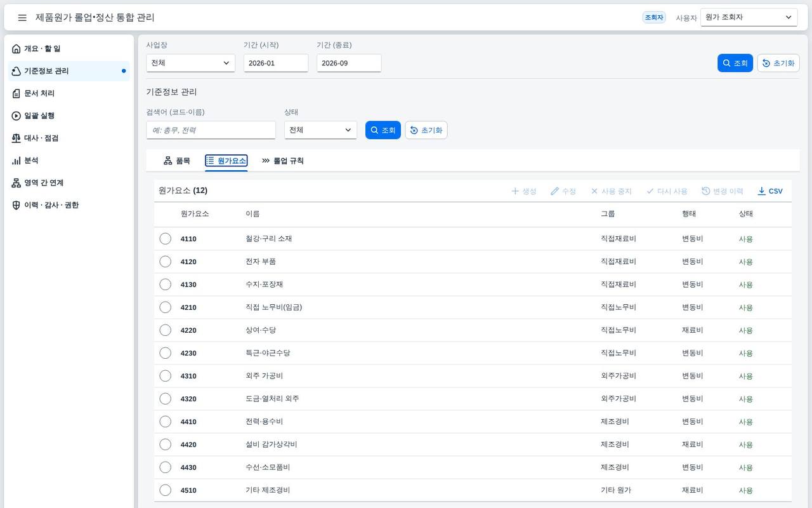Viewport: 812px width, 508px height.
Task: Click the 생성 action in table toolbar
Action: [524, 191]
